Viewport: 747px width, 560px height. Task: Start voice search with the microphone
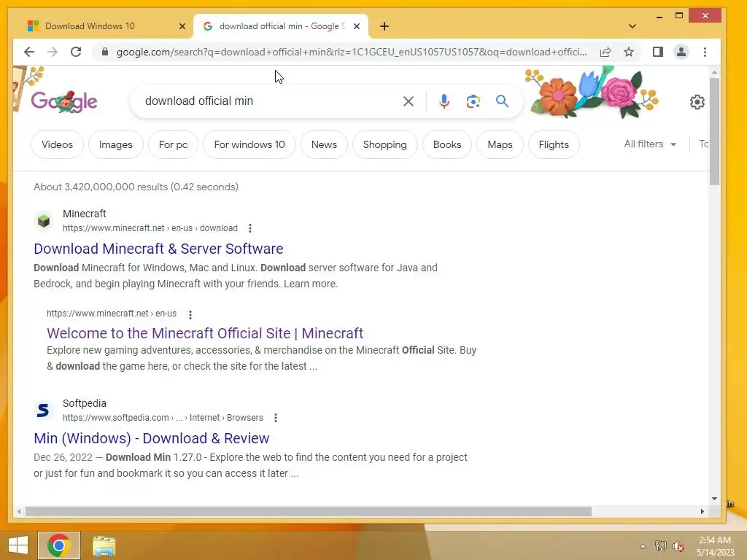pyautogui.click(x=444, y=101)
